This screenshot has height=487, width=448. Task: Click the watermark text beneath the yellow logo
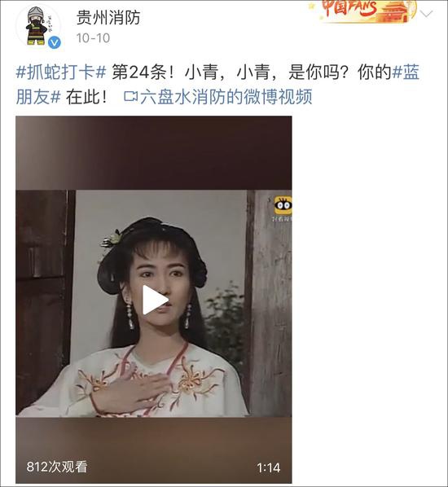pos(282,219)
